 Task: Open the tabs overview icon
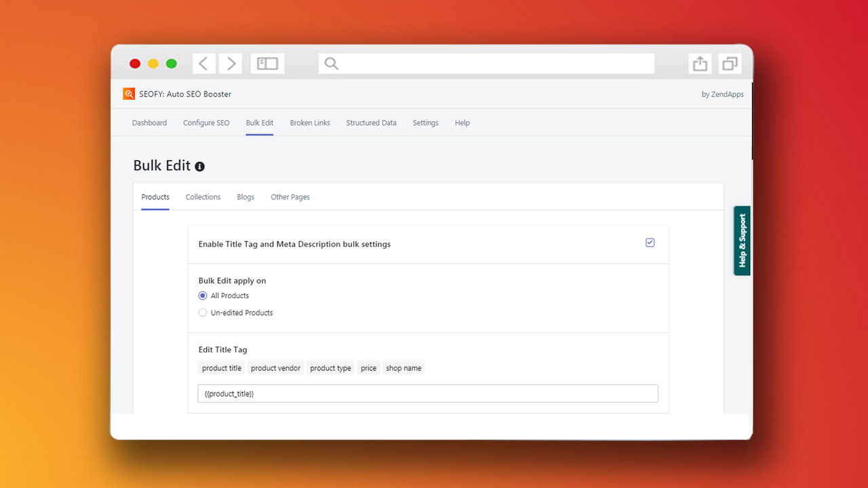click(730, 64)
